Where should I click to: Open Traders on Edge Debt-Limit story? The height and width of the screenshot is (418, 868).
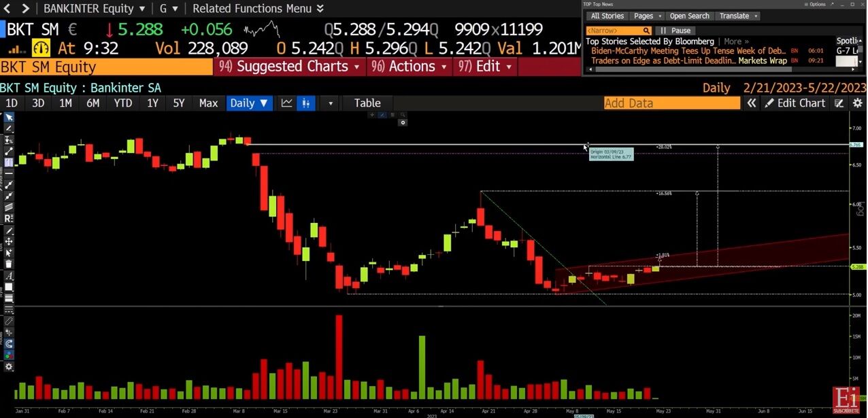tap(664, 60)
